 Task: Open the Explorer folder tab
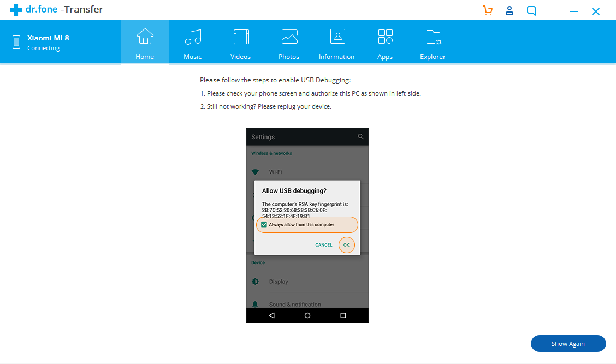click(x=433, y=43)
